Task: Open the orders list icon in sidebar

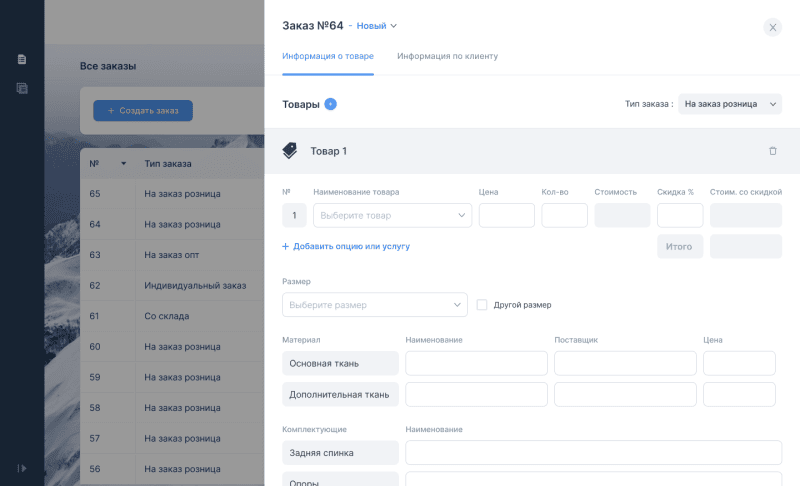Action: click(x=22, y=88)
